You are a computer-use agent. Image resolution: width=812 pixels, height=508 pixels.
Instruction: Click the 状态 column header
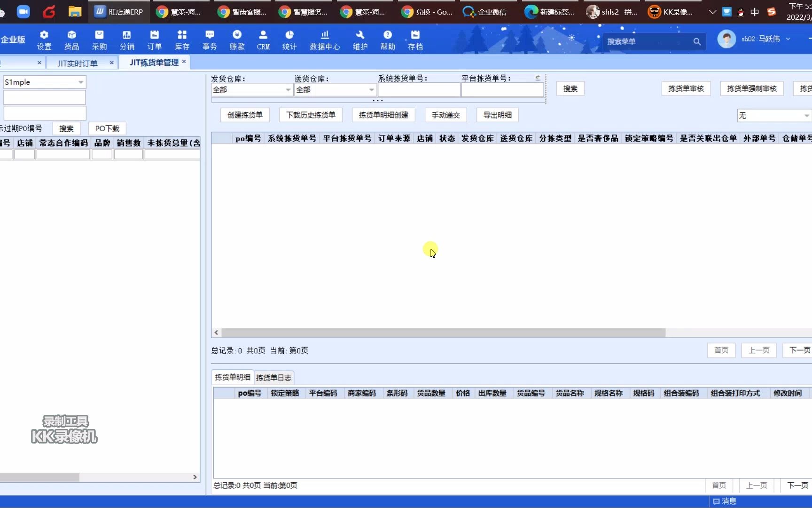coord(447,138)
